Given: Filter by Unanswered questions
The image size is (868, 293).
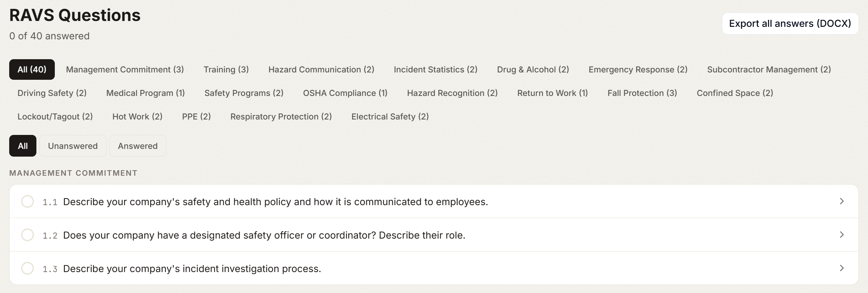Looking at the screenshot, I should point(73,146).
